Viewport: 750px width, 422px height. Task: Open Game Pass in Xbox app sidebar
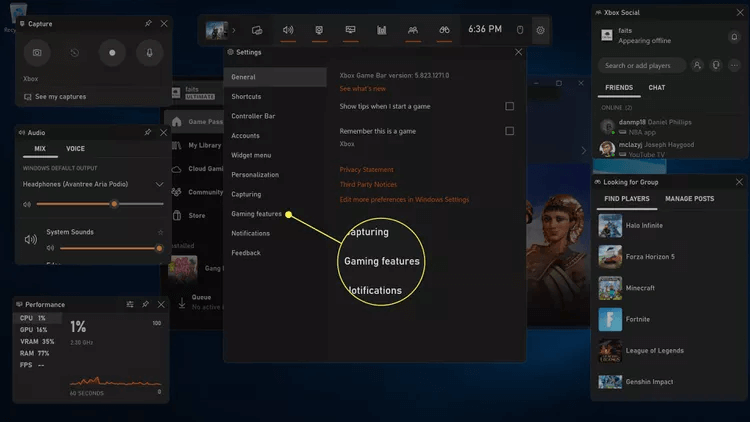pyautogui.click(x=195, y=122)
